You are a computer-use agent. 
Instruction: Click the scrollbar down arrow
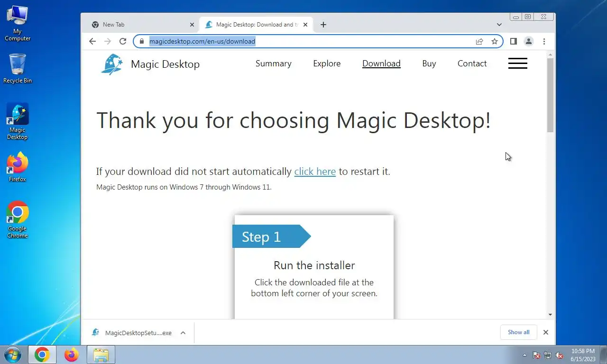tap(550, 314)
